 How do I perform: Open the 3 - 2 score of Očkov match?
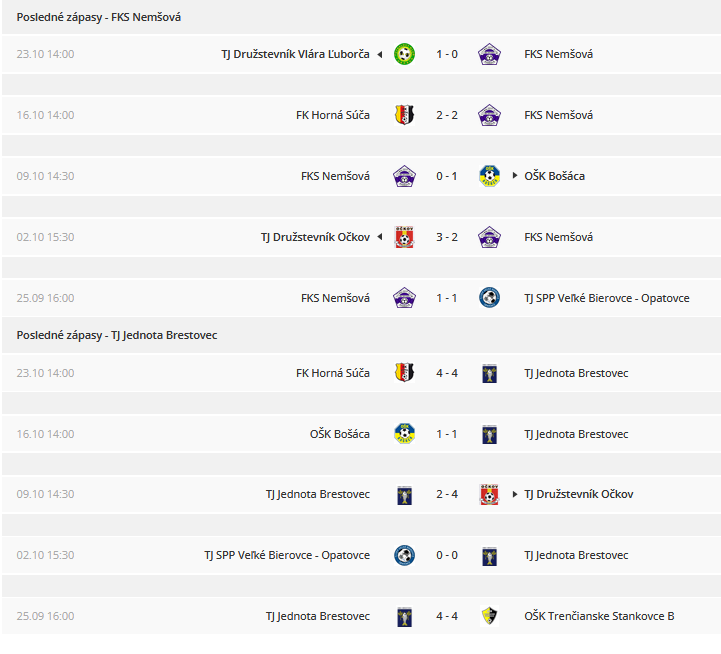coord(446,237)
